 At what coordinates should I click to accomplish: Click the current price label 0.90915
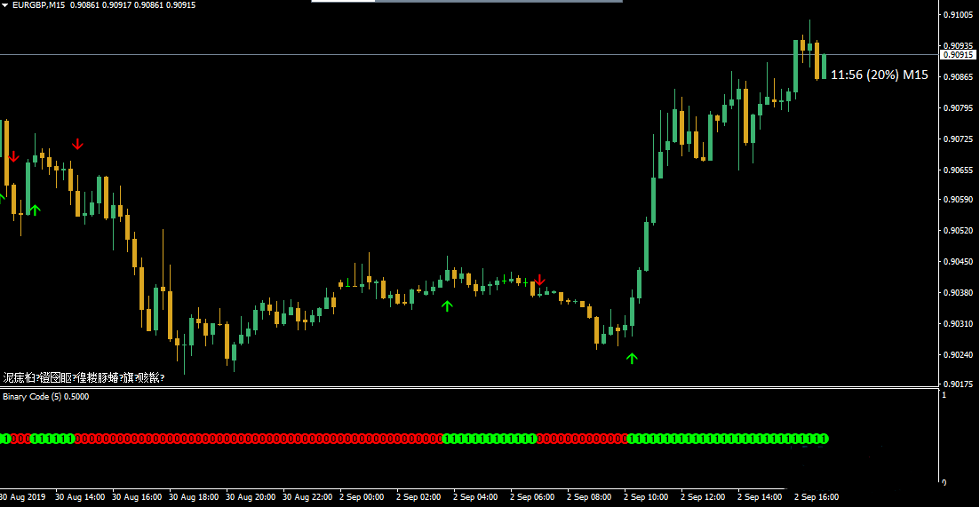point(959,55)
